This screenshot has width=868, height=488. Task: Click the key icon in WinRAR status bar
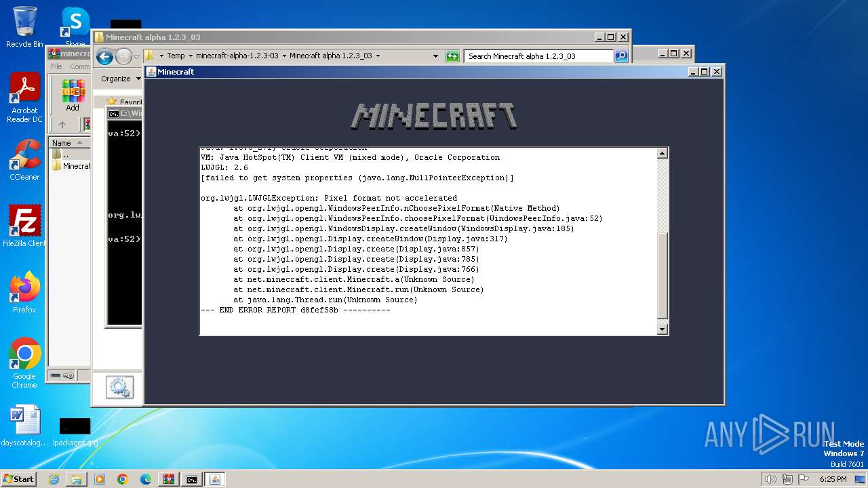pyautogui.click(x=68, y=375)
